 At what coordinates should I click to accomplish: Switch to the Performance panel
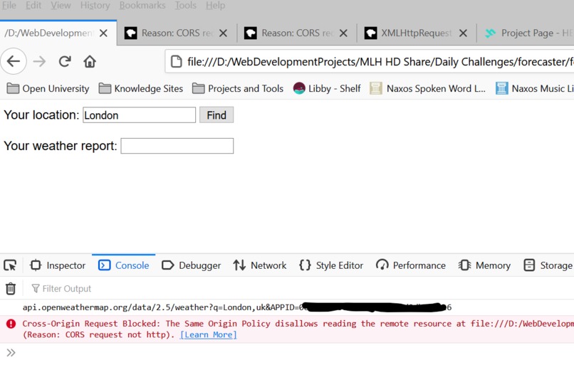tap(411, 265)
